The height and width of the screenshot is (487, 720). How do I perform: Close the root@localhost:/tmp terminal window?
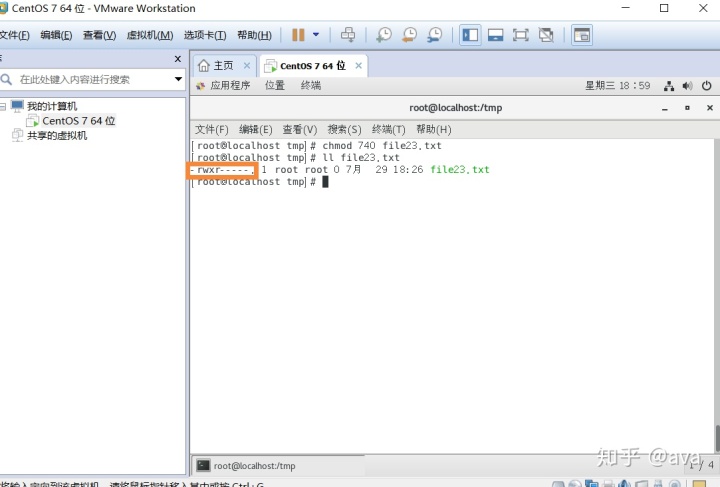[710, 108]
